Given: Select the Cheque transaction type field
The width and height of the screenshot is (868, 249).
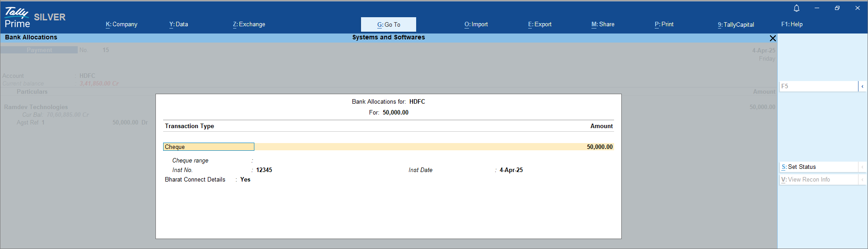Looking at the screenshot, I should point(208,147).
